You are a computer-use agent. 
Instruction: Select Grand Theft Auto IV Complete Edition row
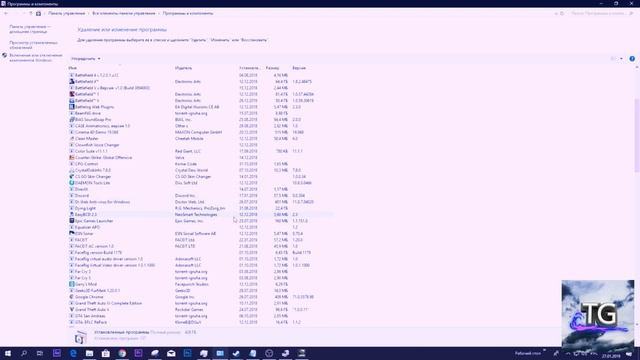(201, 303)
